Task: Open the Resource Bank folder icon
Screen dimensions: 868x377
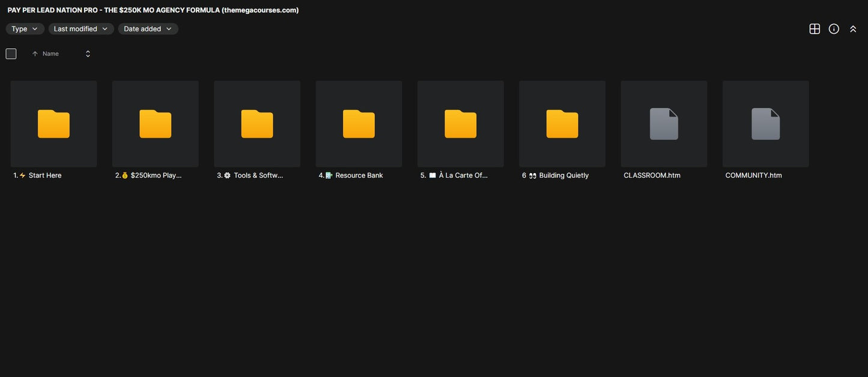Action: click(359, 124)
